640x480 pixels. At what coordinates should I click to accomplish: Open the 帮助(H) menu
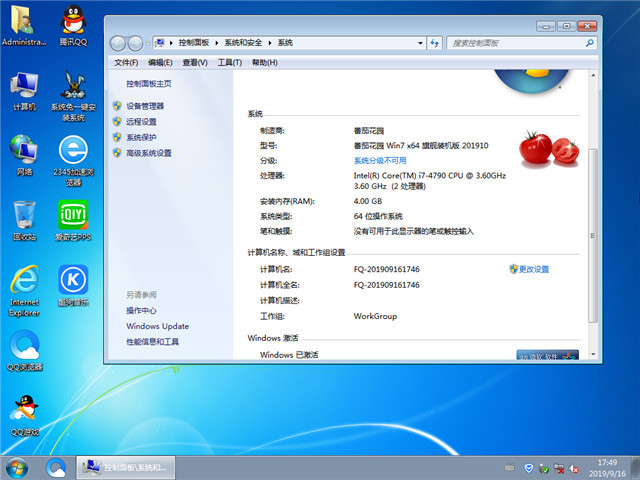click(264, 62)
